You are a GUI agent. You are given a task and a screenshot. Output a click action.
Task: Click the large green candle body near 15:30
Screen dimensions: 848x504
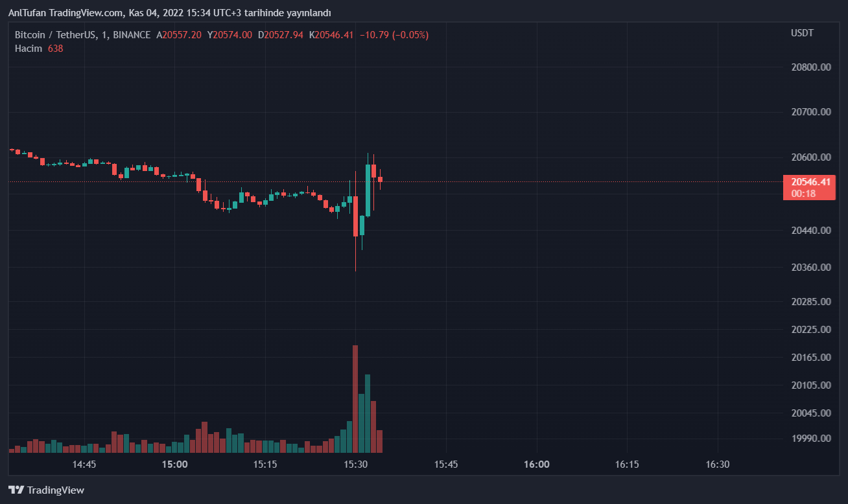coord(368,190)
